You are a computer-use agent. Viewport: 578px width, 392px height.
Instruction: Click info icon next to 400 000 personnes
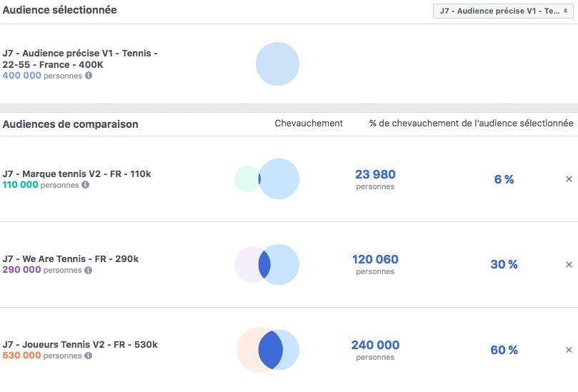point(89,76)
